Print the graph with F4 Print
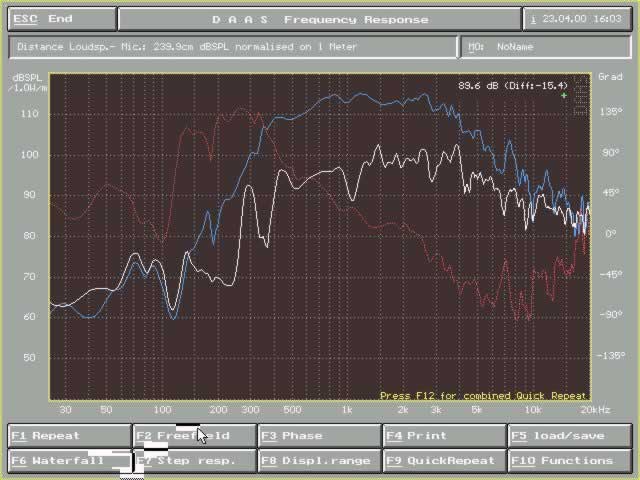The image size is (640, 480). coord(444,436)
